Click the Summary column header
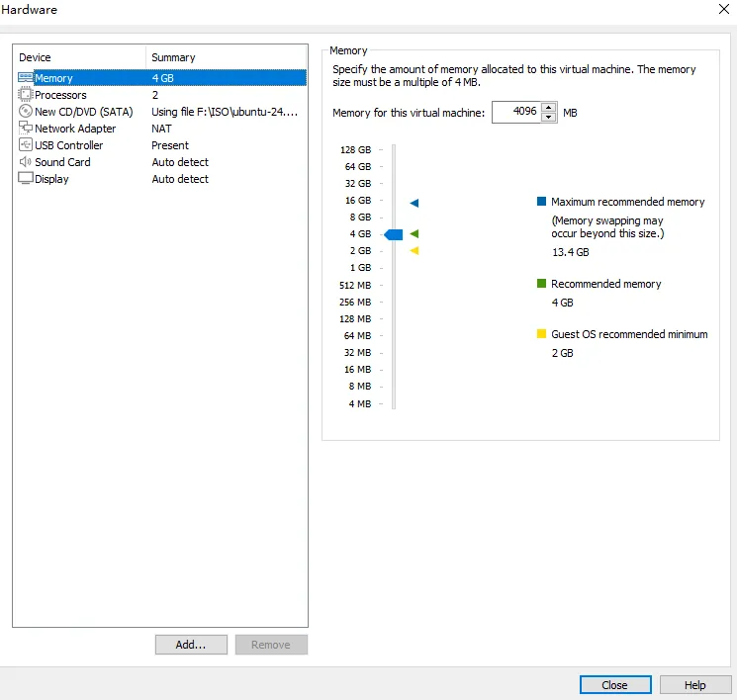Screen dimensions: 737x700 point(227,57)
